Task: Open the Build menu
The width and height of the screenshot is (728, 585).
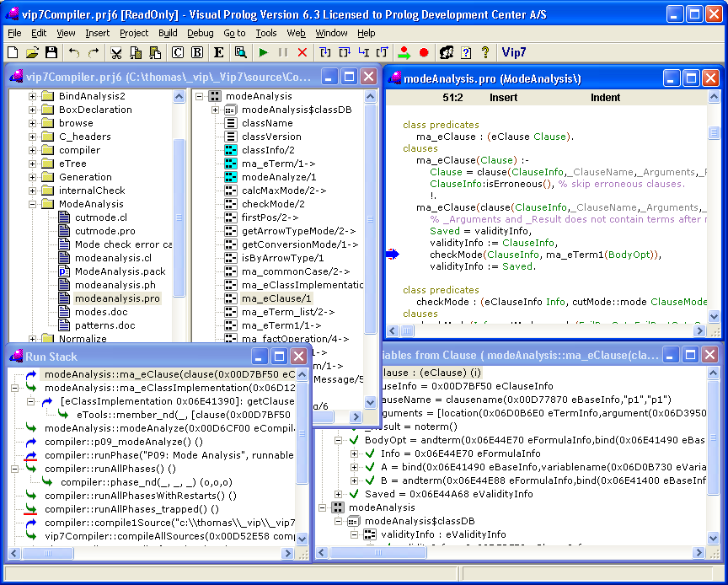Action: 168,33
